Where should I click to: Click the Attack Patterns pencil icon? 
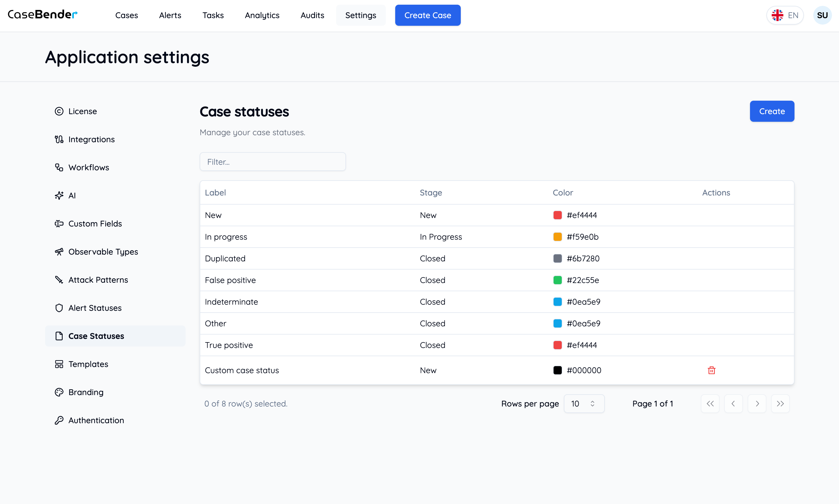point(59,280)
